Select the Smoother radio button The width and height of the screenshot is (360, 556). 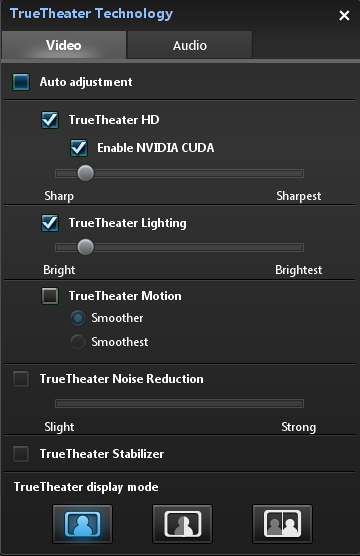pos(78,318)
